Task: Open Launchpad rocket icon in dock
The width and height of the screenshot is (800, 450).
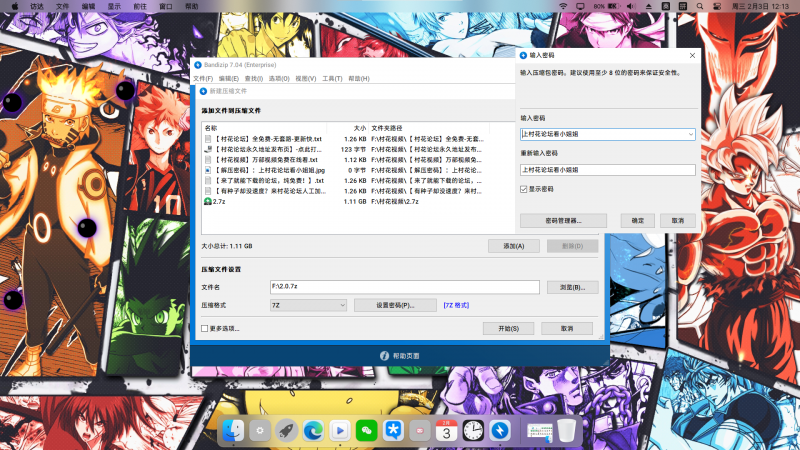Action: point(287,430)
